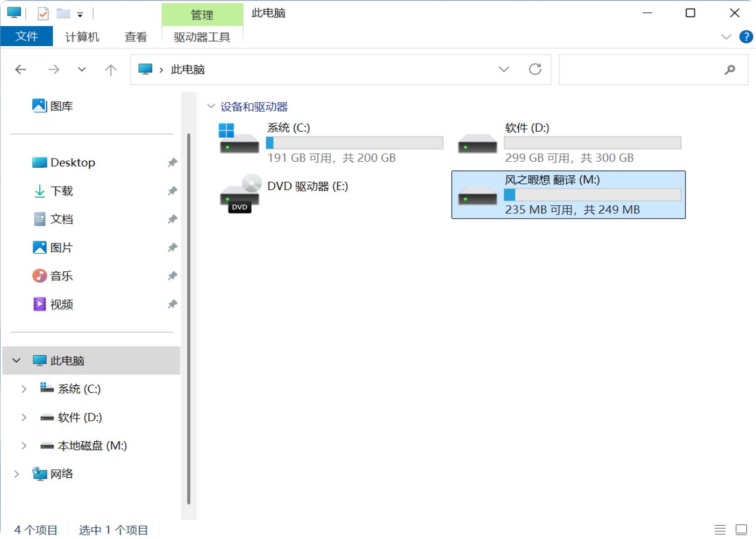This screenshot has height=539, width=756.
Task: Switch to large icons view in status bar
Action: (x=741, y=529)
